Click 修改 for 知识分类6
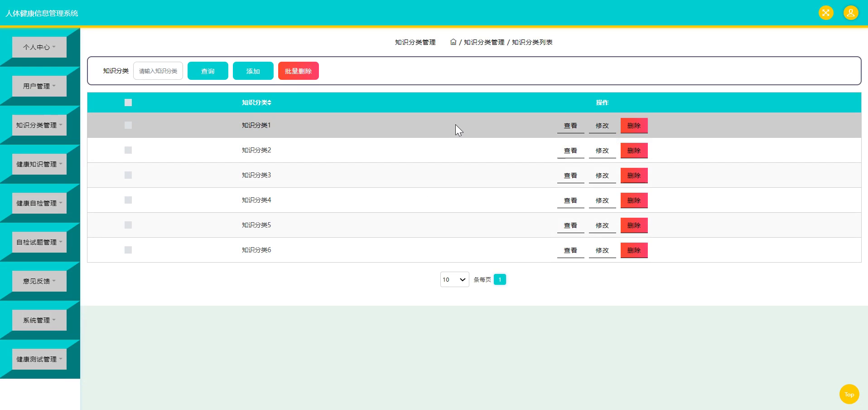Viewport: 868px width, 410px height. [x=602, y=250]
